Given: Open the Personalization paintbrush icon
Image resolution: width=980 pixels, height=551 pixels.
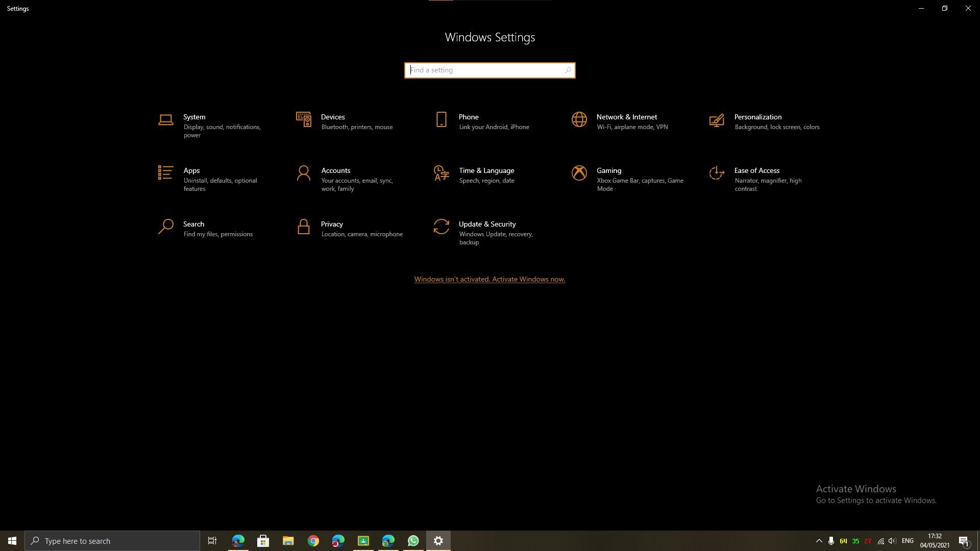Looking at the screenshot, I should 717,120.
